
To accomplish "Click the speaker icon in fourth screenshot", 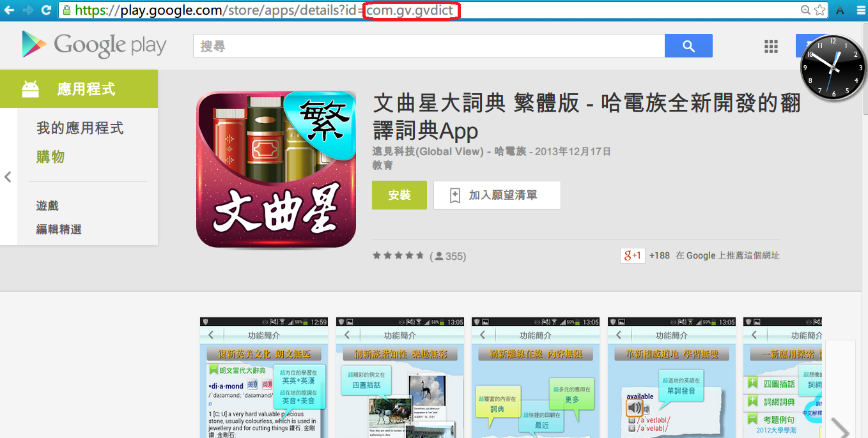I will pos(635,407).
